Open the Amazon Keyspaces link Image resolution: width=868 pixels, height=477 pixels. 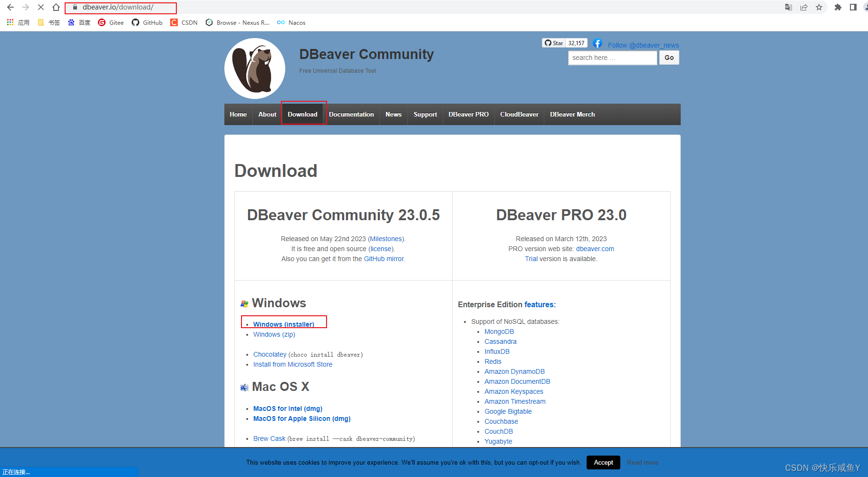514,391
